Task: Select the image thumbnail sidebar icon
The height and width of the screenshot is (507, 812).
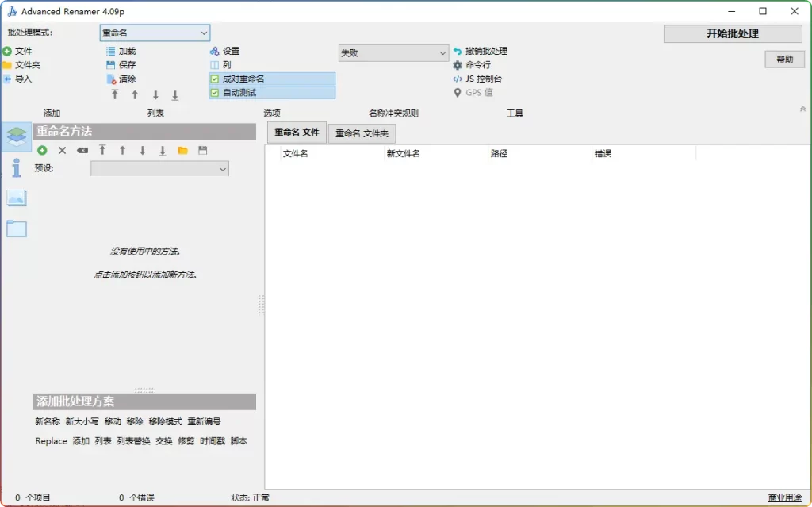Action: (x=17, y=198)
